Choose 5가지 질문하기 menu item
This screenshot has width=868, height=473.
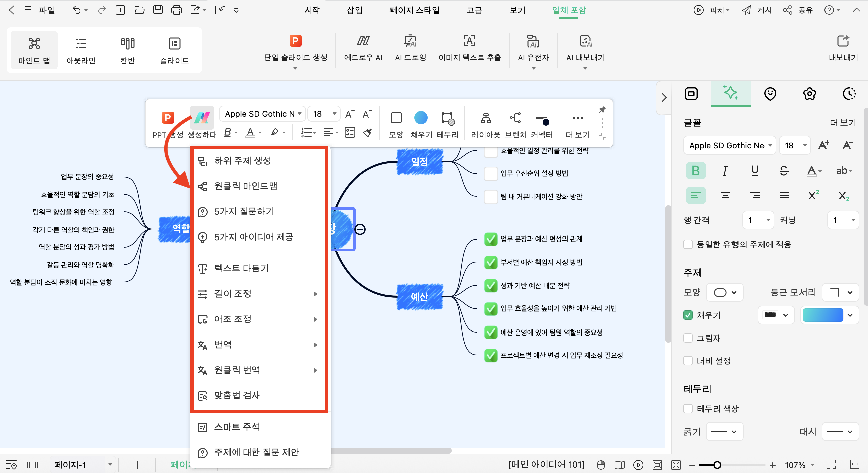coord(259,211)
